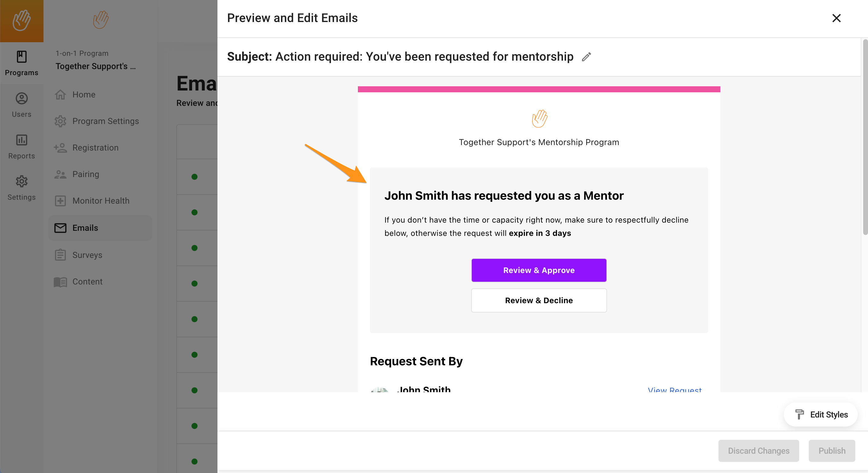Click the pink header color bar
Image resolution: width=868 pixels, height=473 pixels.
point(539,89)
